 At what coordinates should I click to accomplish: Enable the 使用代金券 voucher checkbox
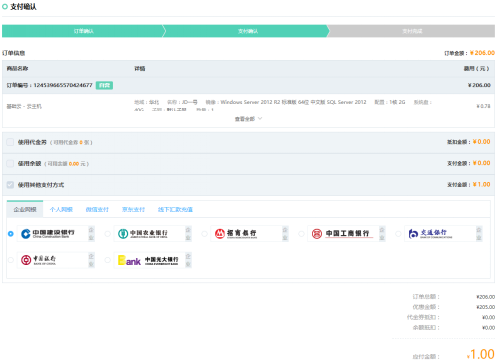click(10, 142)
